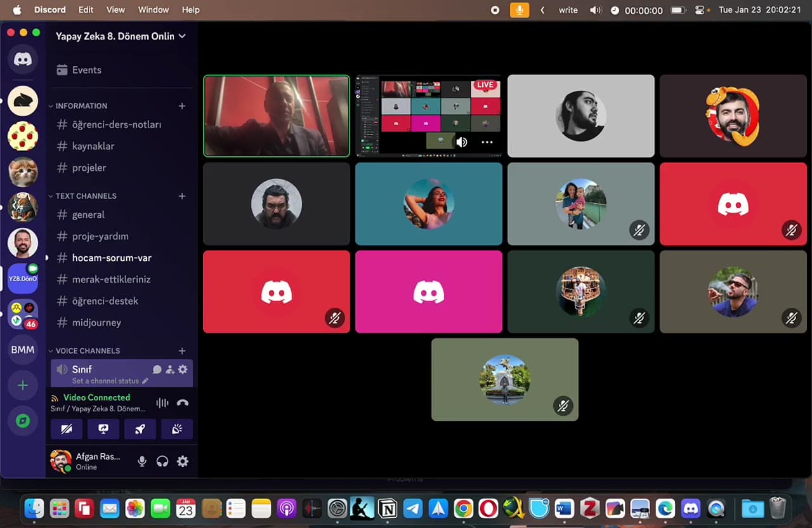Disconnect from the voice call
This screenshot has height=528, width=812.
(183, 402)
